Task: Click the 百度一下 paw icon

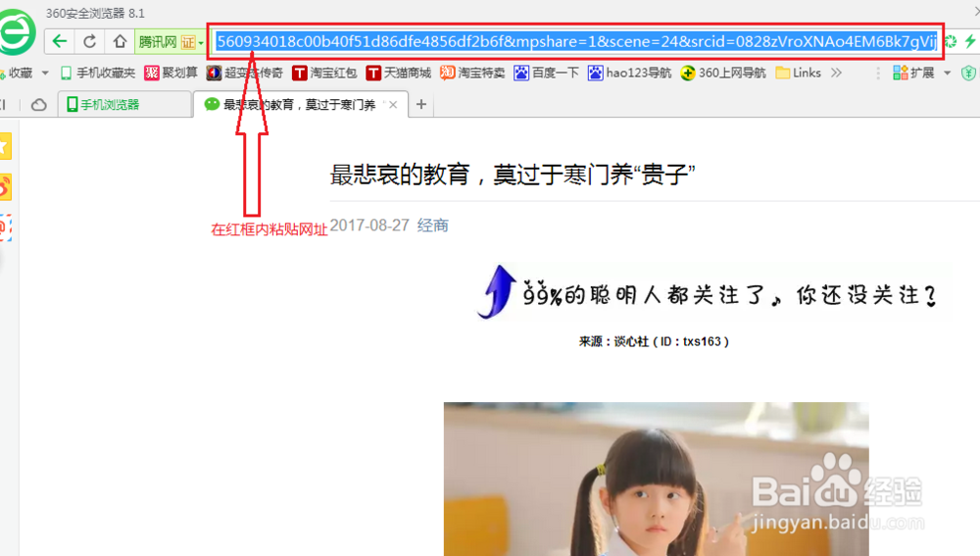Action: pos(521,74)
